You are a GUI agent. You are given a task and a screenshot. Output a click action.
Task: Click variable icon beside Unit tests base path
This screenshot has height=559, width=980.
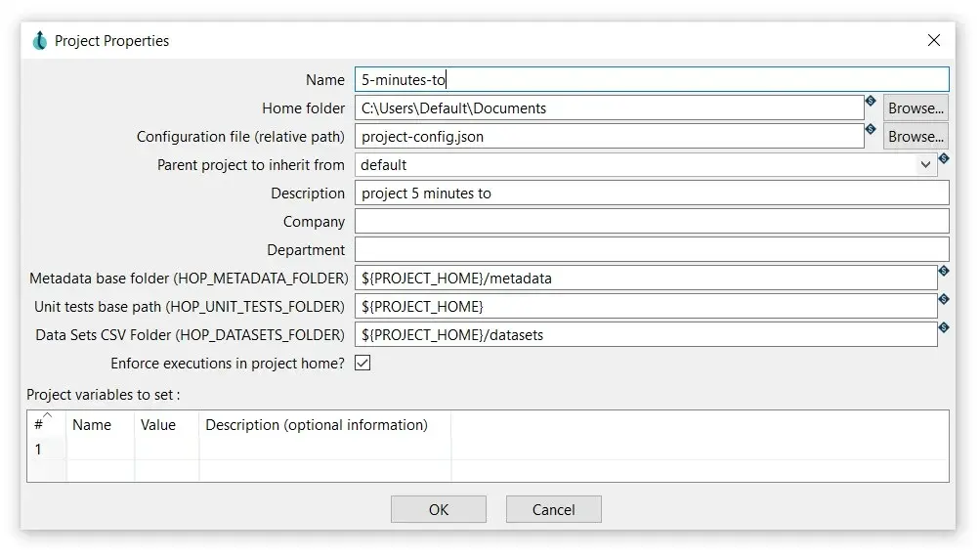[x=944, y=299]
